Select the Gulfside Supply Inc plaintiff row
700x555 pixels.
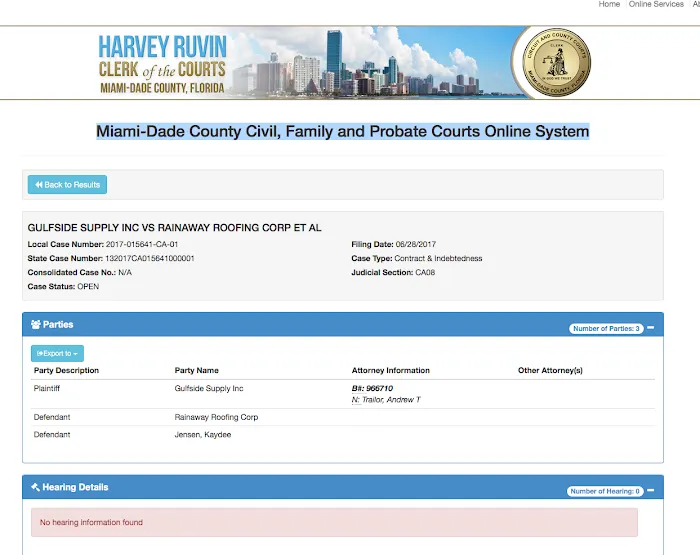(x=209, y=388)
